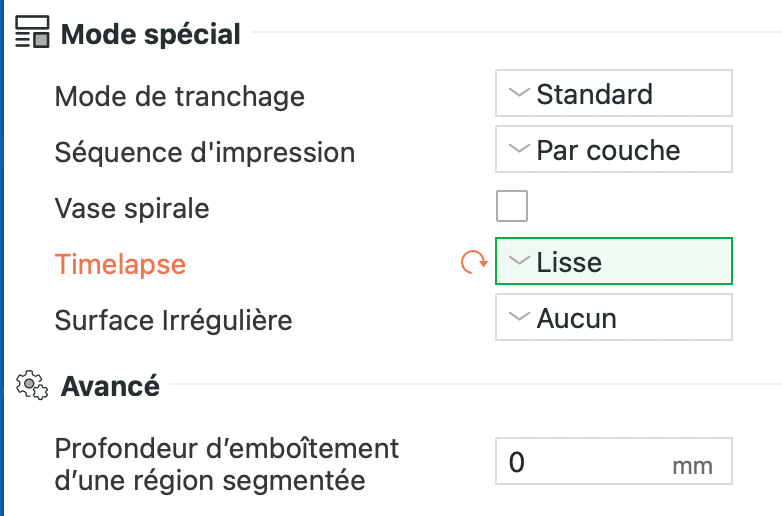The width and height of the screenshot is (782, 516).
Task: Click the Avancé gear icon
Action: [x=32, y=385]
